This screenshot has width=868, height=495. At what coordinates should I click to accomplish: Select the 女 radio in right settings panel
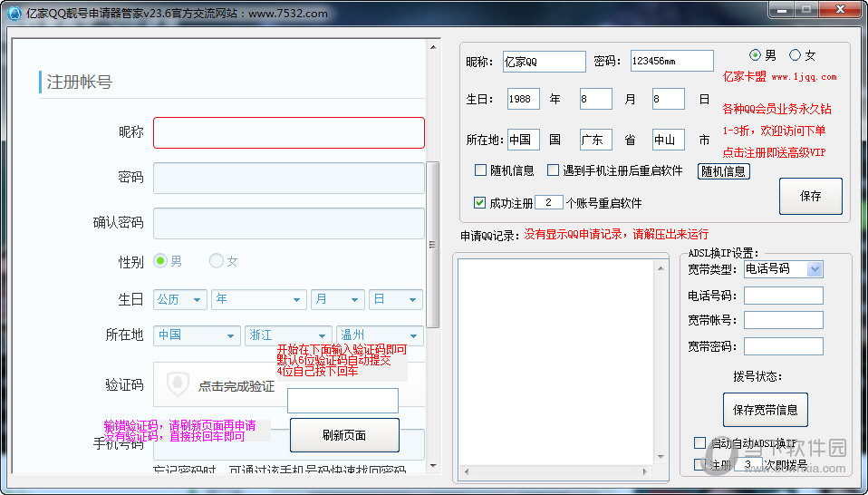795,54
